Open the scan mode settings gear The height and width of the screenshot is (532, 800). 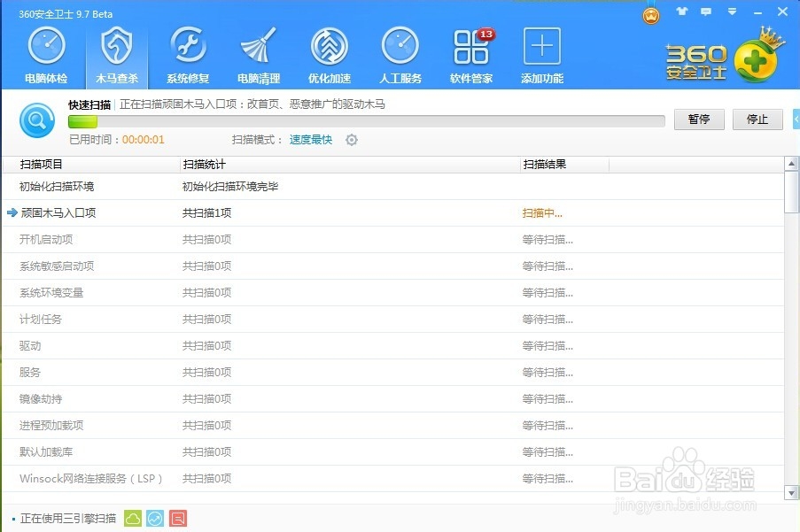coord(351,139)
